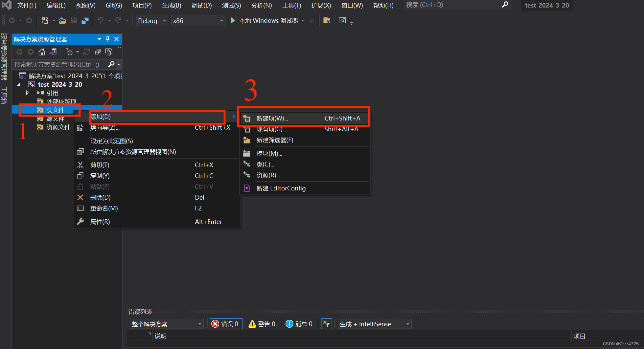Click the Solution Explorer search magnifier
This screenshot has height=349, width=644.
111,64
